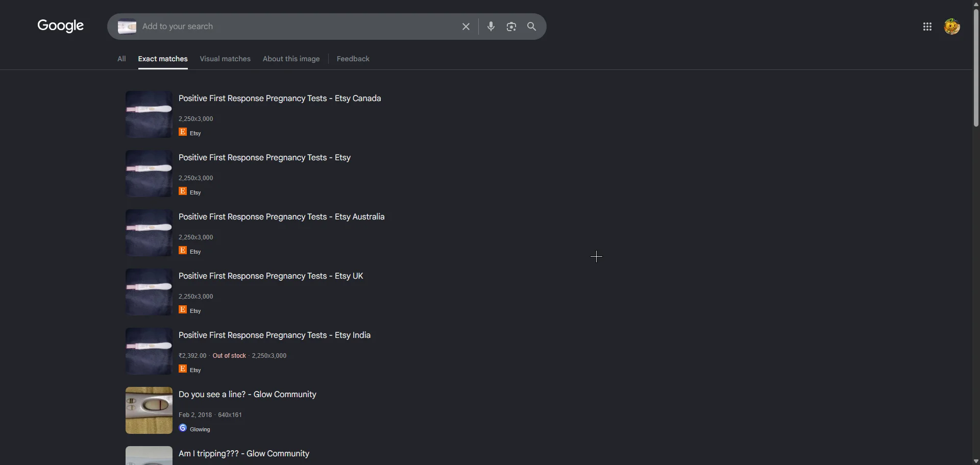This screenshot has width=980, height=465.
Task: Open the Google account avatar
Action: 952,27
